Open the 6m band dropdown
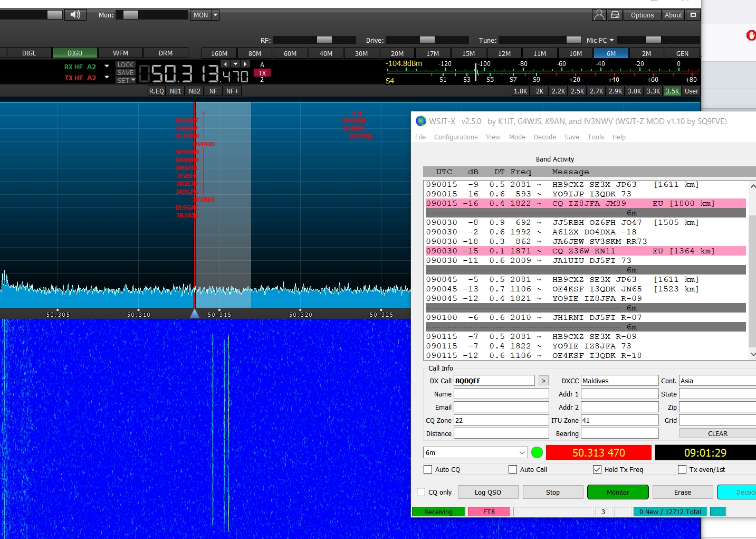Screen dimensions: 756x539 (x=475, y=452)
